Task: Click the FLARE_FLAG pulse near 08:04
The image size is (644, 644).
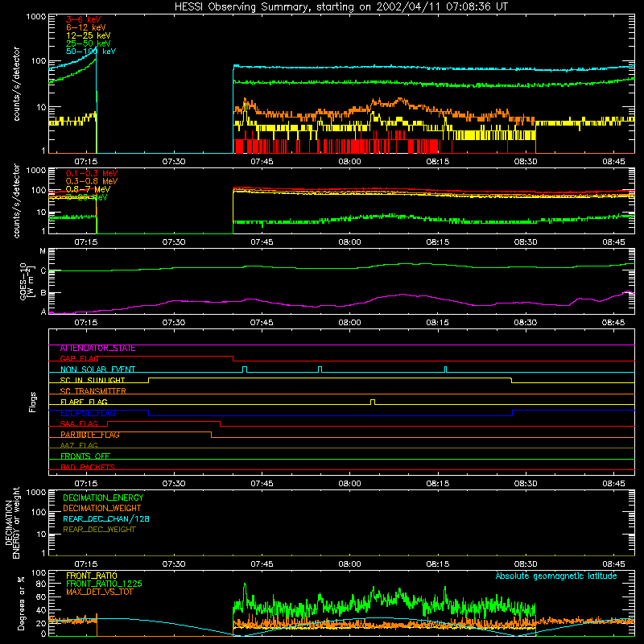Action: click(373, 402)
